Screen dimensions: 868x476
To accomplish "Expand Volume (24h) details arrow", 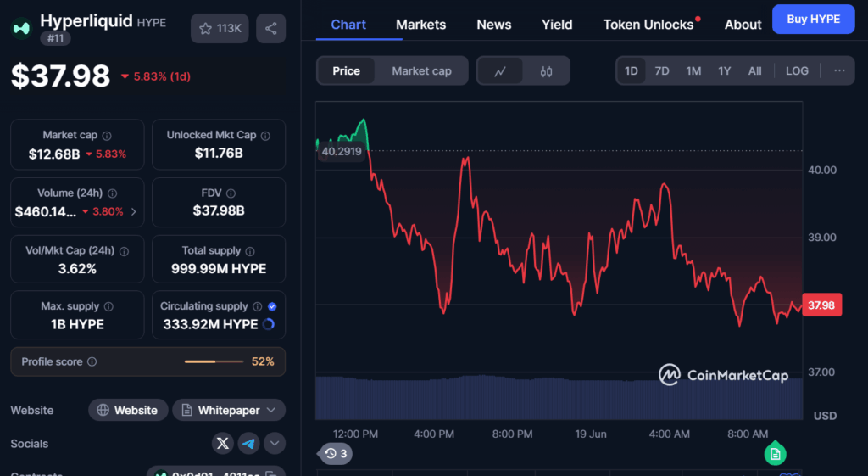I will pos(133,211).
